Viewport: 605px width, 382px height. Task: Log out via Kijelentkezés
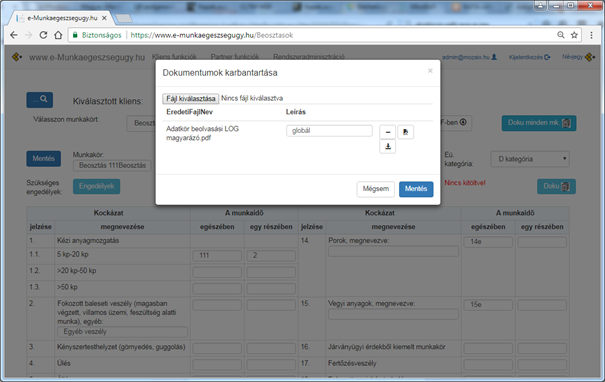(x=529, y=57)
